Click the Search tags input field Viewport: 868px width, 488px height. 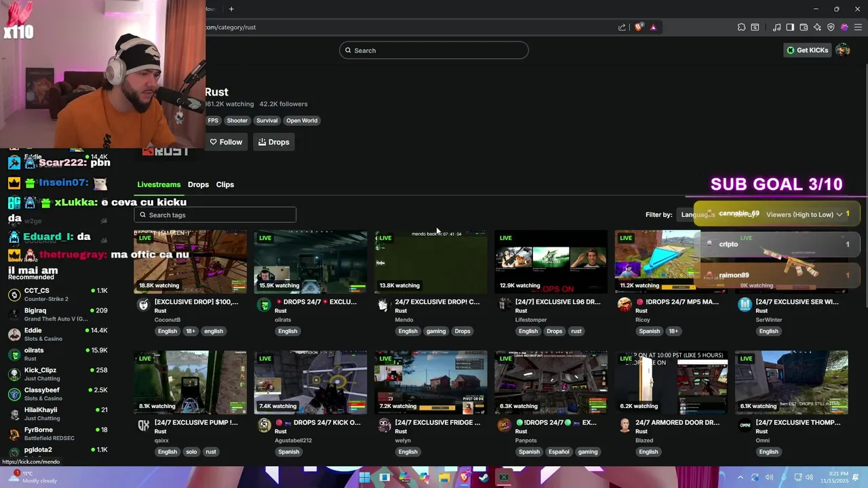click(x=215, y=215)
